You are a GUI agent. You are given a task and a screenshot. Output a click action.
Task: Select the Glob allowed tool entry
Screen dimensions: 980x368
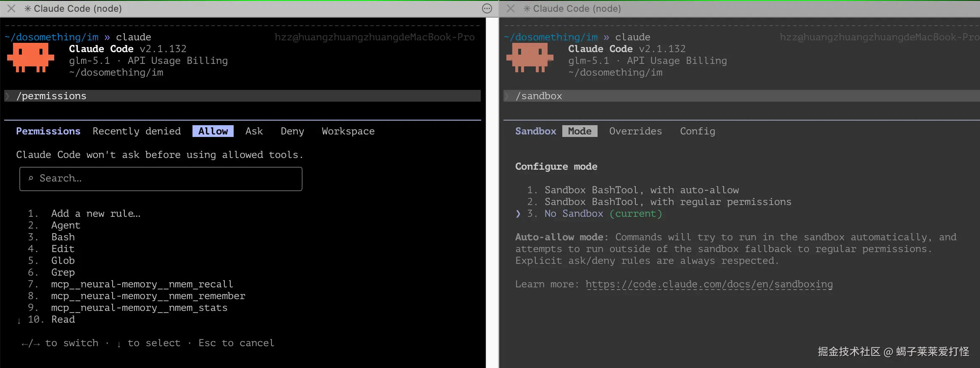point(63,260)
